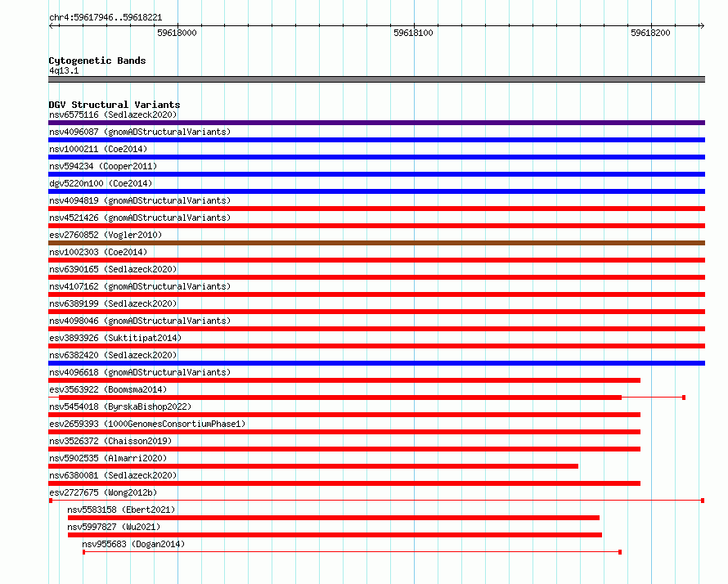The image size is (728, 584).
Task: Select the purple nsv6575116 variant bar
Action: [376, 123]
